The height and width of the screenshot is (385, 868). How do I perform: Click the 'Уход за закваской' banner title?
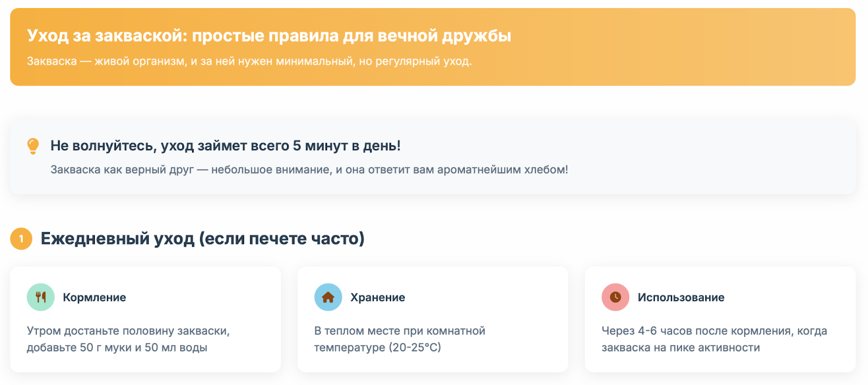[x=269, y=36]
